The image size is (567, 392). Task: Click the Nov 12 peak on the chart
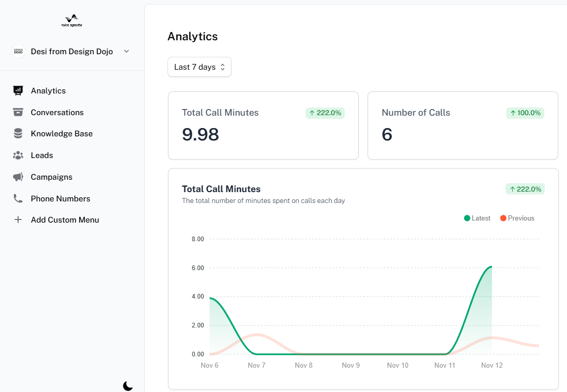[491, 266]
